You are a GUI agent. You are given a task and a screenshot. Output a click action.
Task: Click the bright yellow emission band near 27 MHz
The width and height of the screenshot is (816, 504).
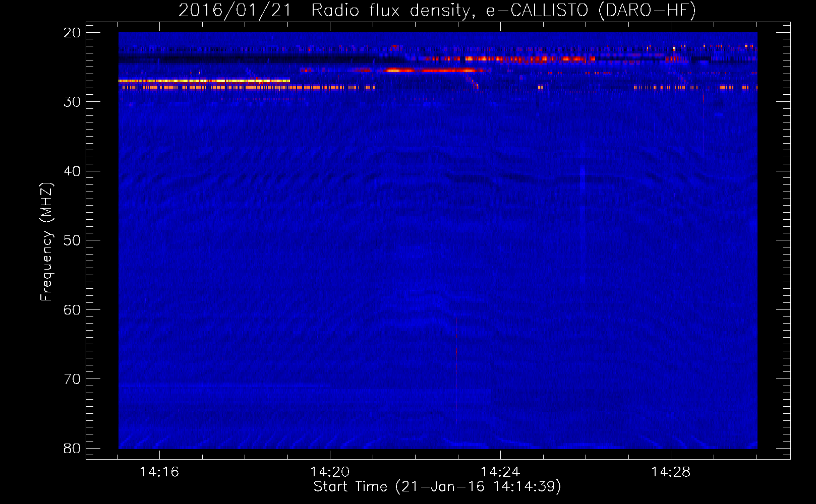pyautogui.click(x=204, y=81)
